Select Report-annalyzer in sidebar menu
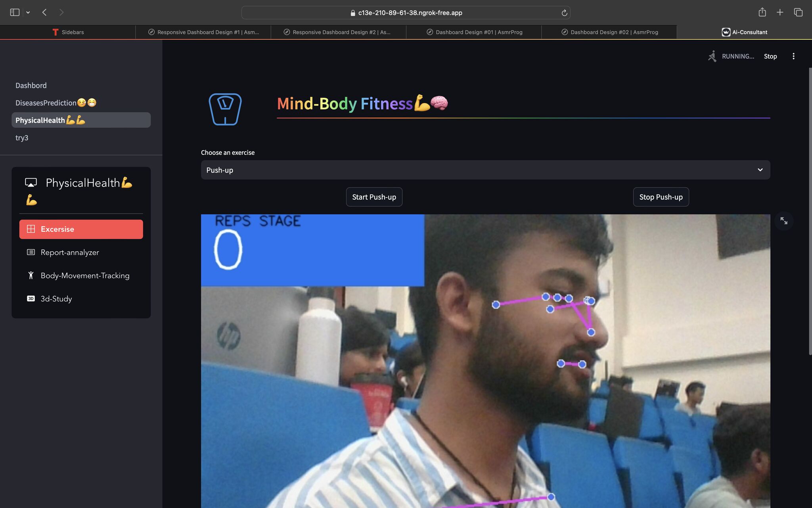The width and height of the screenshot is (812, 508). click(x=70, y=252)
